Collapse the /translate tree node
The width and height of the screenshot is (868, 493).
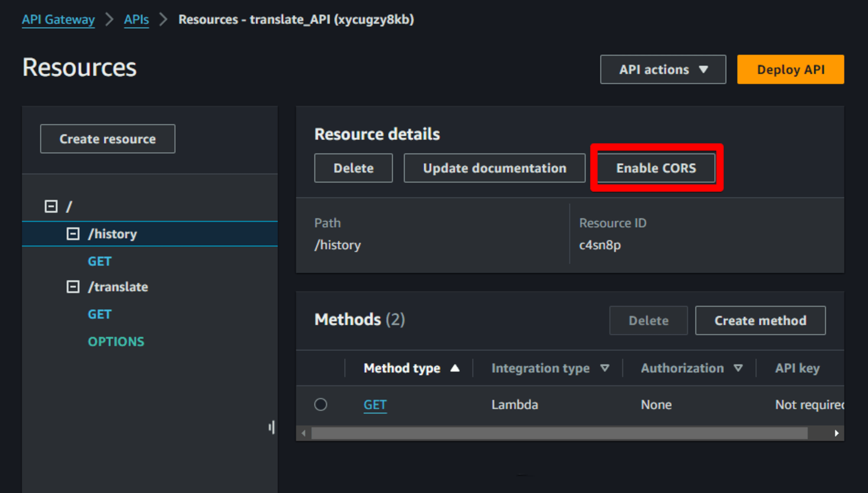point(73,287)
